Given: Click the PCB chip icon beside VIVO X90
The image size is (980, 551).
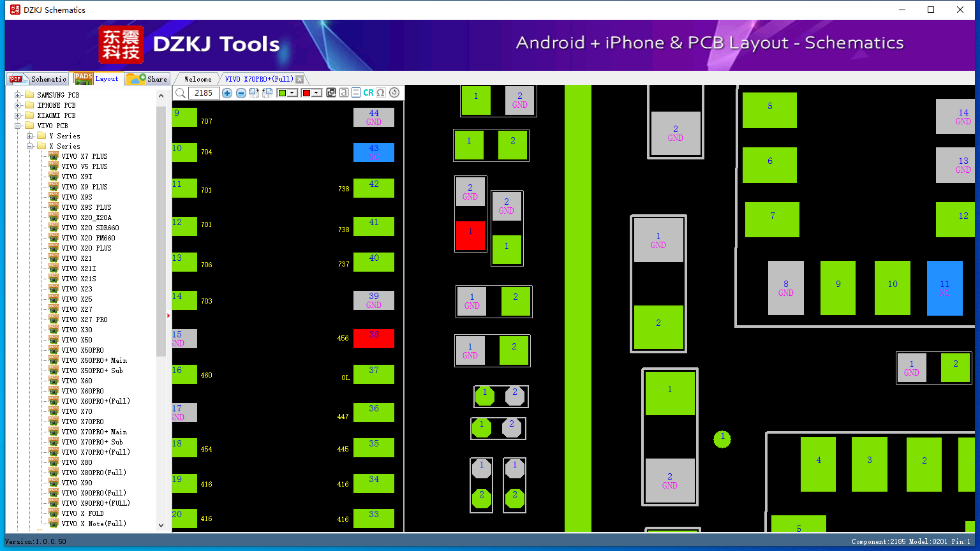Looking at the screenshot, I should (x=54, y=483).
